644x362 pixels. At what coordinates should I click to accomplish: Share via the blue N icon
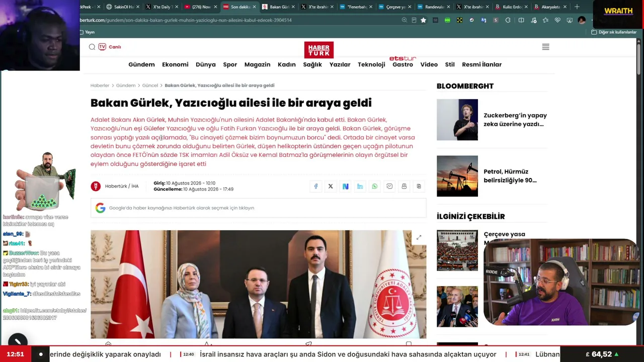point(345,187)
